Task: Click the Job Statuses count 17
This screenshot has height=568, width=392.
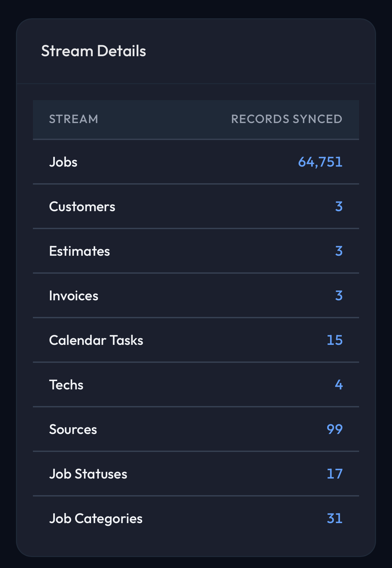Action: point(334,474)
